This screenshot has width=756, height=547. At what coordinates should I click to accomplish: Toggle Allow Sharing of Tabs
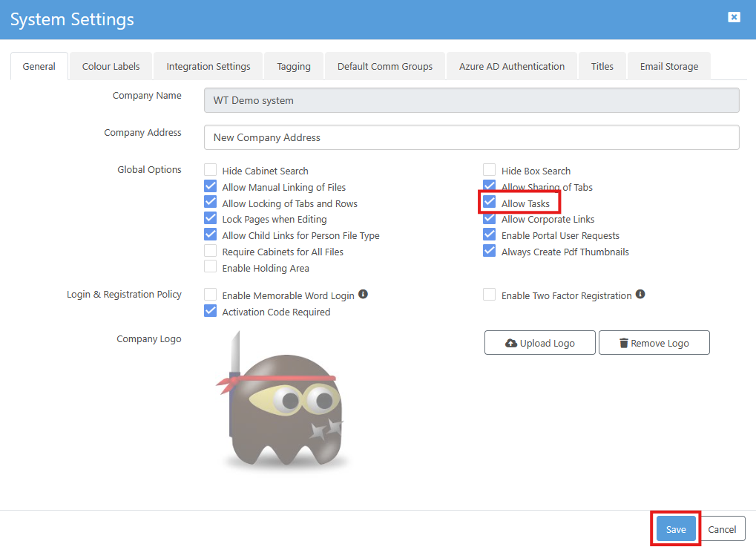(x=490, y=186)
